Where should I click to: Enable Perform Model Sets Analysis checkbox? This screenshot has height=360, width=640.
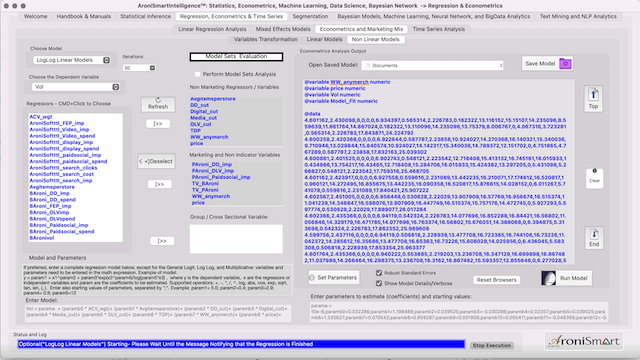[x=198, y=74]
